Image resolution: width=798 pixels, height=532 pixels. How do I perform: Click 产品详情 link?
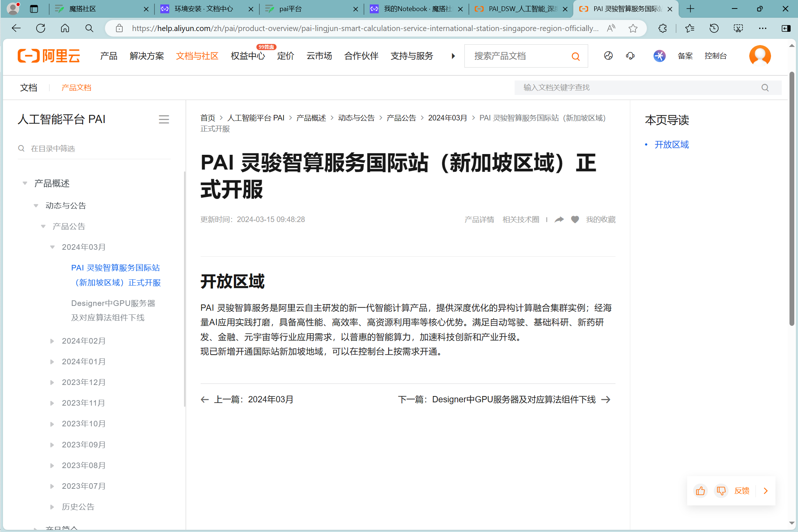(479, 219)
